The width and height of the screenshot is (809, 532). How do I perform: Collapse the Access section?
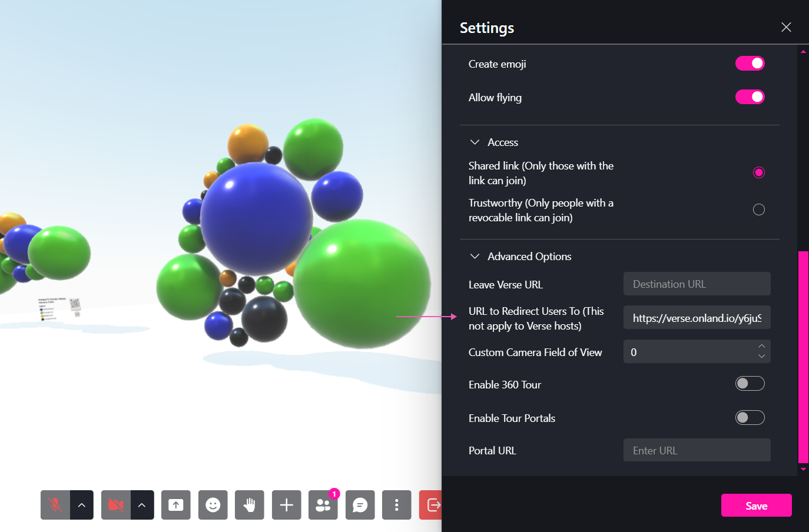click(475, 142)
